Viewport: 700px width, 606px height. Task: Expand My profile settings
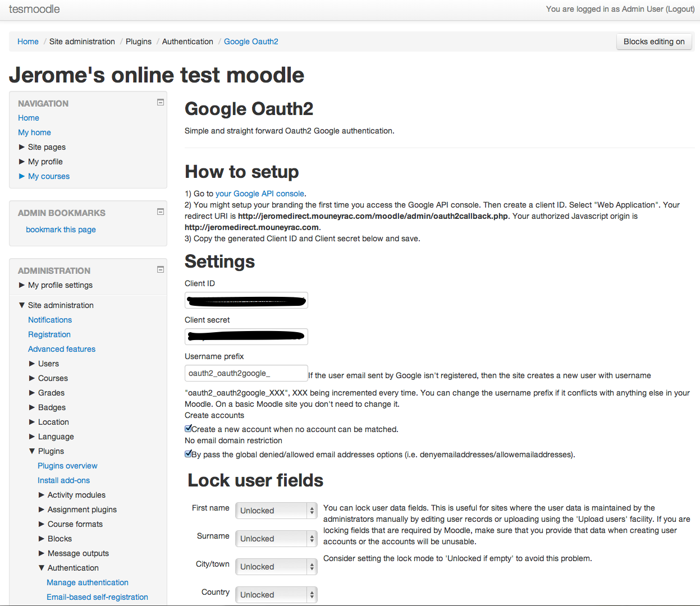[x=22, y=285]
